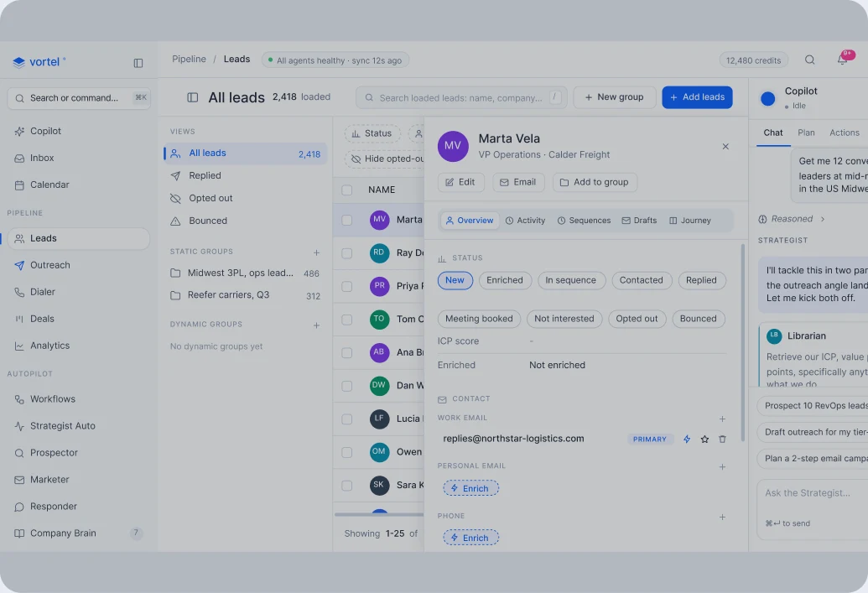Set status to Not interested
868x593 pixels.
(564, 319)
